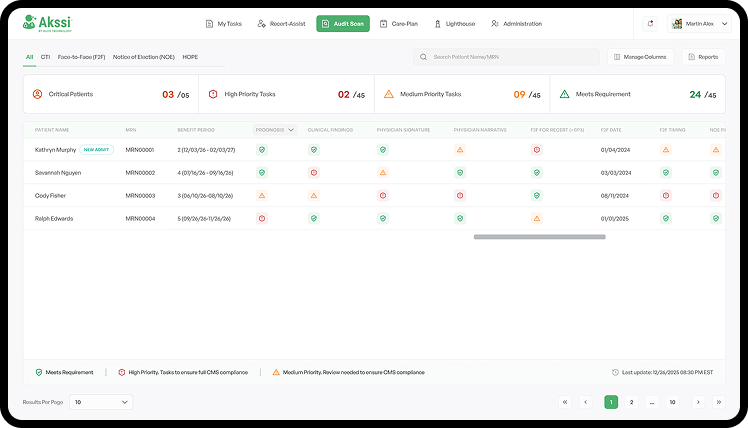Click Kathryn Murphy's Prognosis status icon
Screen dimensions: 748x428
coord(262,150)
